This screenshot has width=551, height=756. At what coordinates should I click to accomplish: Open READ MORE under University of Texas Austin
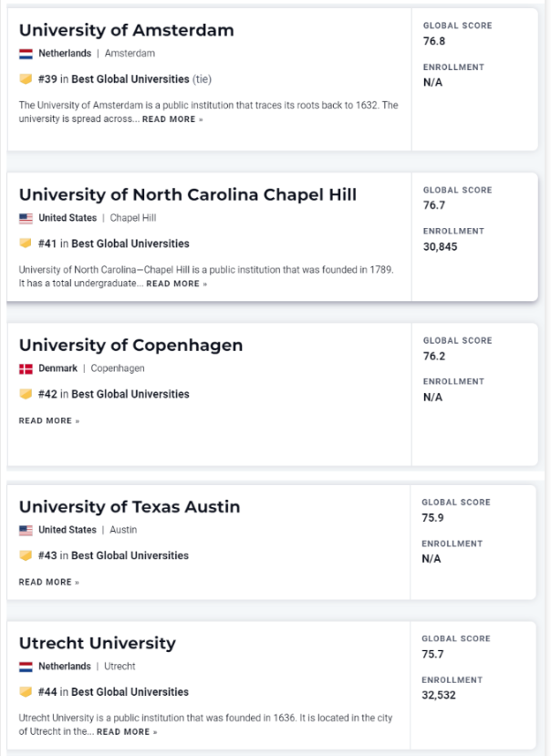point(49,583)
